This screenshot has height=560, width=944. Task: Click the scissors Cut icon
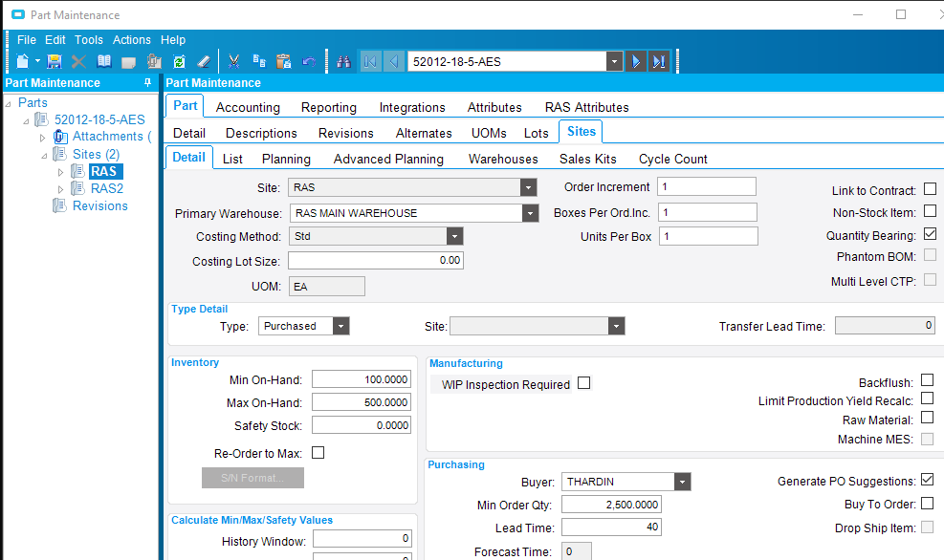click(x=233, y=61)
